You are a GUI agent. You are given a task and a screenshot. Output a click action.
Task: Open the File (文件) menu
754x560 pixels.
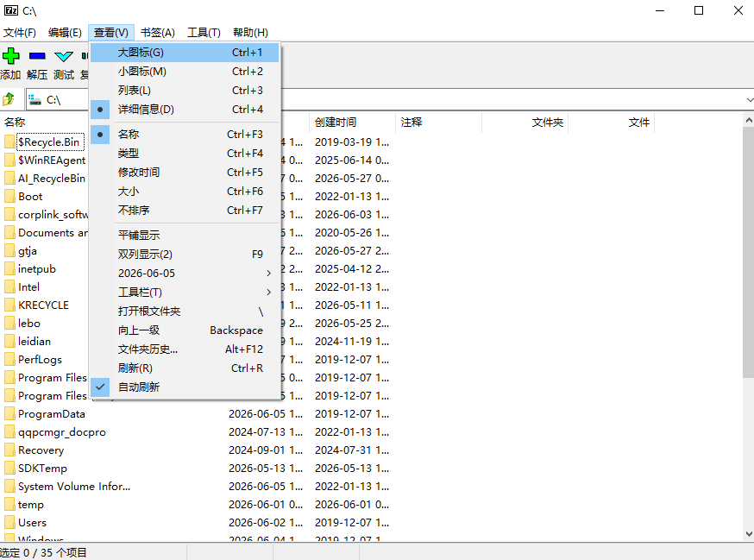[x=20, y=32]
